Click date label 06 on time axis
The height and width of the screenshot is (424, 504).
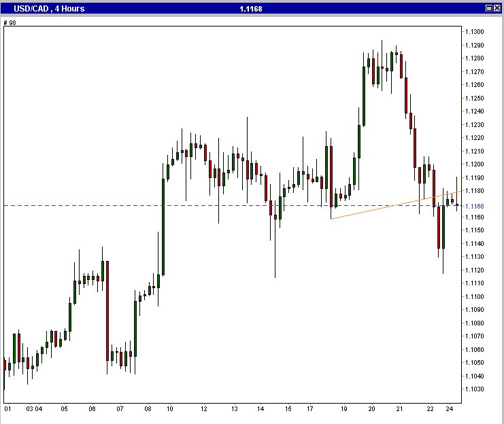93,409
